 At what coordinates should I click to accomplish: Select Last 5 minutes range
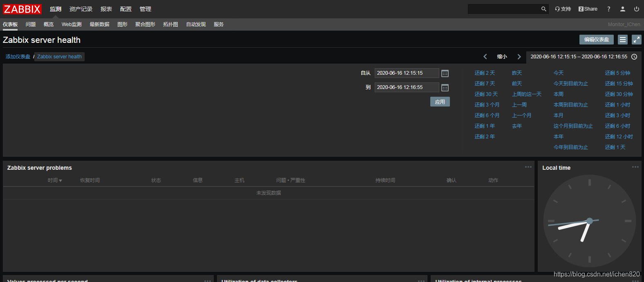point(617,73)
